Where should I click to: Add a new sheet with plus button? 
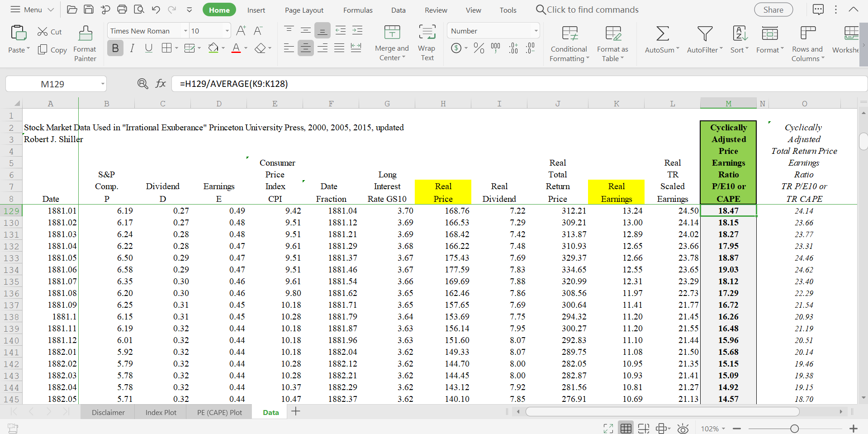tap(296, 411)
